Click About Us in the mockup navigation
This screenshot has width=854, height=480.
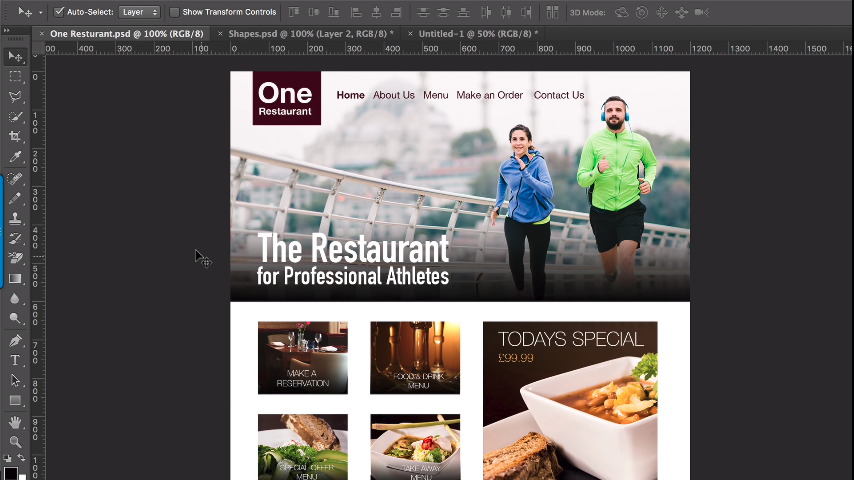pyautogui.click(x=394, y=95)
